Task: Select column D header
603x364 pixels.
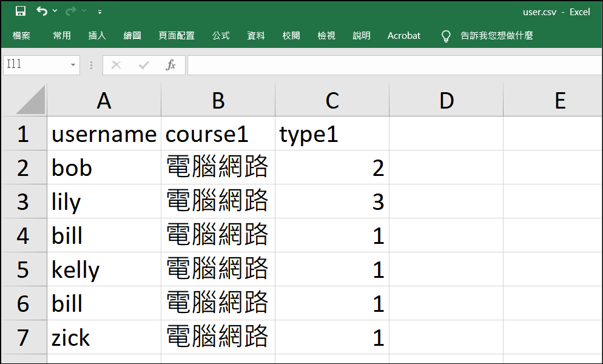Action: click(446, 99)
